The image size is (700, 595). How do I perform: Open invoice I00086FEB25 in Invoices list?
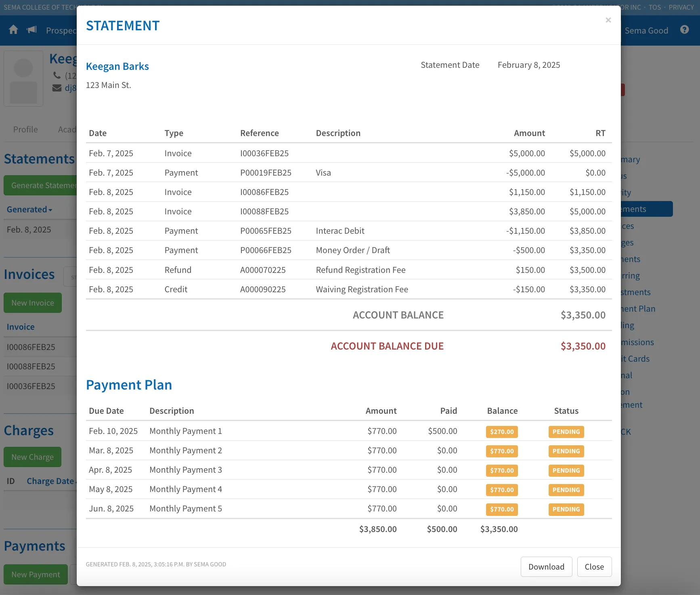(31, 347)
